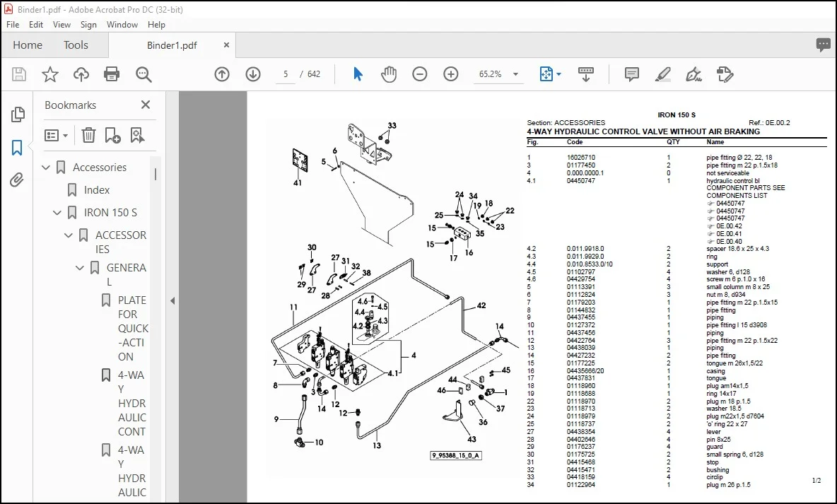Delete selected bookmark with trash icon
This screenshot has width=837, height=504.
(x=88, y=135)
